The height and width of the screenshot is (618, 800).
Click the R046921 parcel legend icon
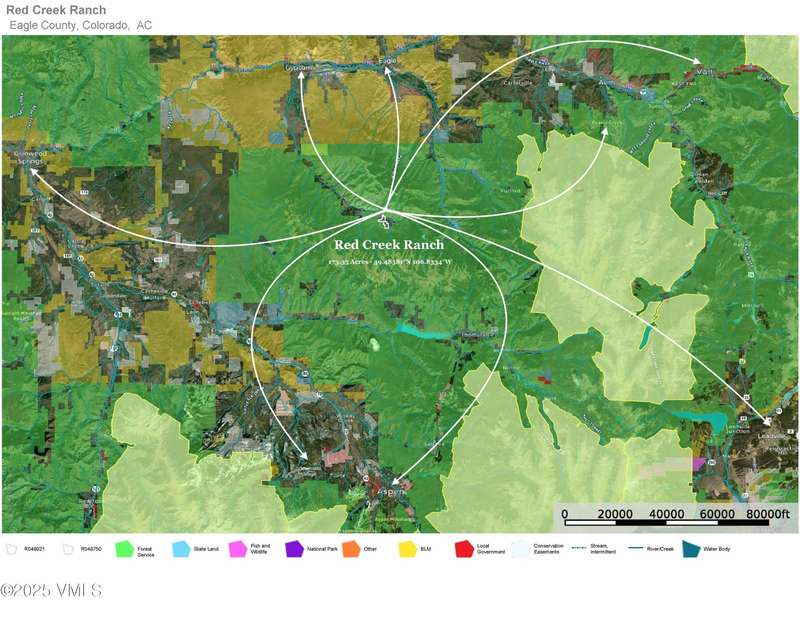coord(12,549)
